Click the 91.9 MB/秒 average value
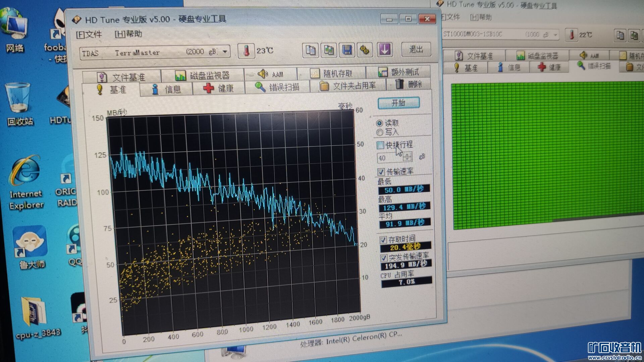Screen dimensions: 644x362 [405, 223]
